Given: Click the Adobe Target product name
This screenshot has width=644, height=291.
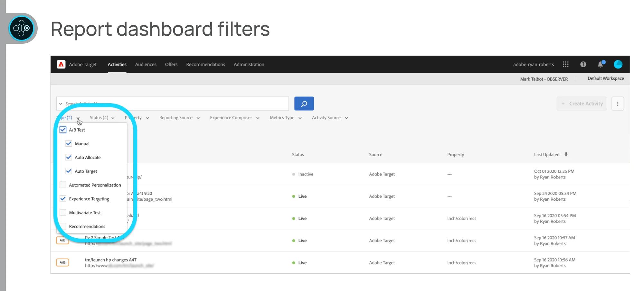Looking at the screenshot, I should pyautogui.click(x=83, y=64).
